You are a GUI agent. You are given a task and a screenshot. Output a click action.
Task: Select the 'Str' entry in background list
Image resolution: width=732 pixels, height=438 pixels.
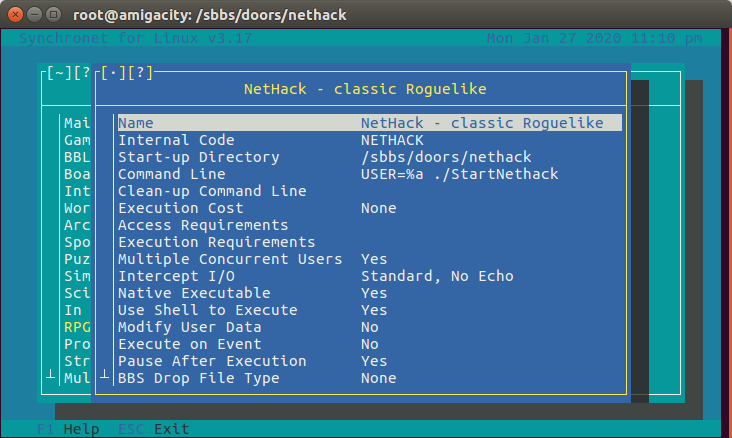pos(77,361)
